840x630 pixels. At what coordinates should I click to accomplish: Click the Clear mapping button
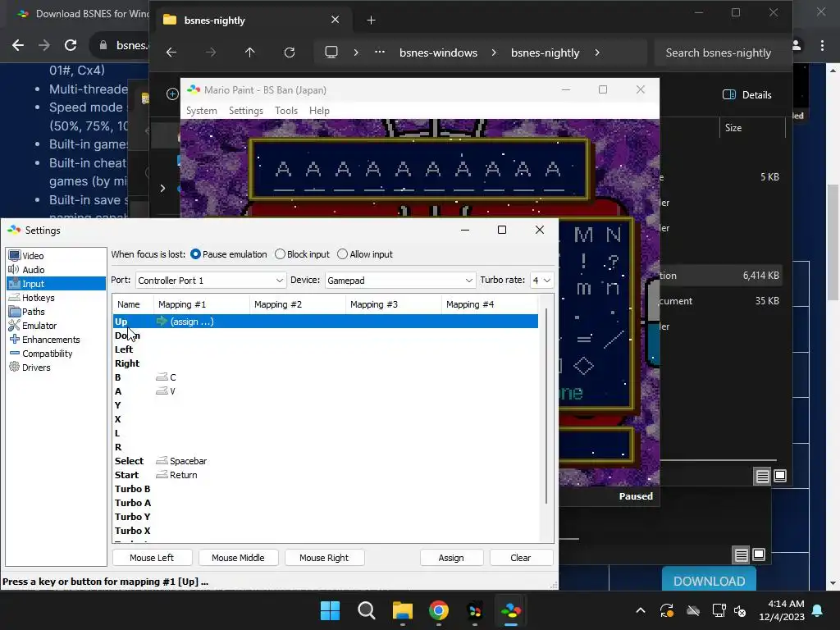[521, 558]
